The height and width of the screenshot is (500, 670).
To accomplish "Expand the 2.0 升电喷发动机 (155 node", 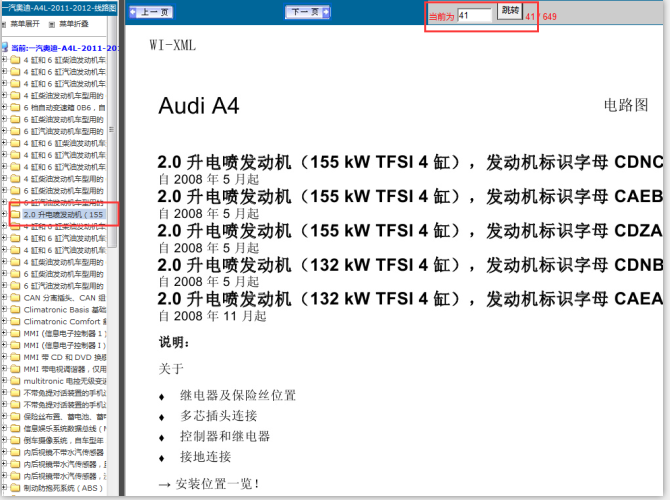I will (4, 214).
